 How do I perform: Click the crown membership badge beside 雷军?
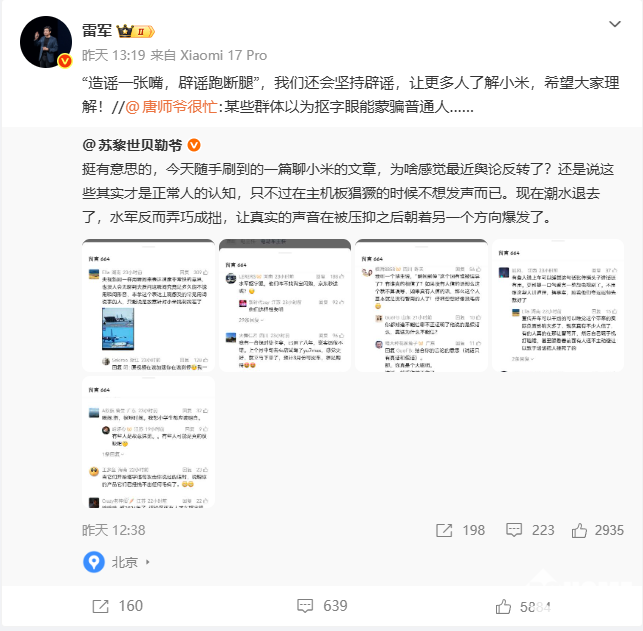click(x=136, y=31)
